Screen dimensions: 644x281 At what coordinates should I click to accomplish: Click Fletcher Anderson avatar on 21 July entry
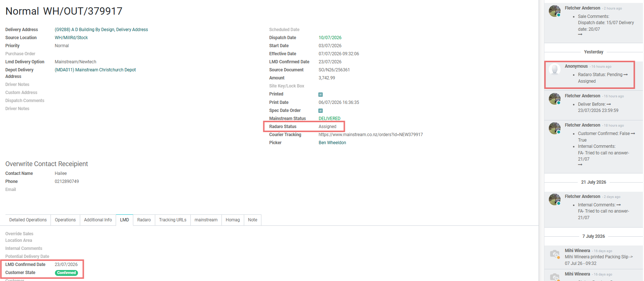pos(554,199)
